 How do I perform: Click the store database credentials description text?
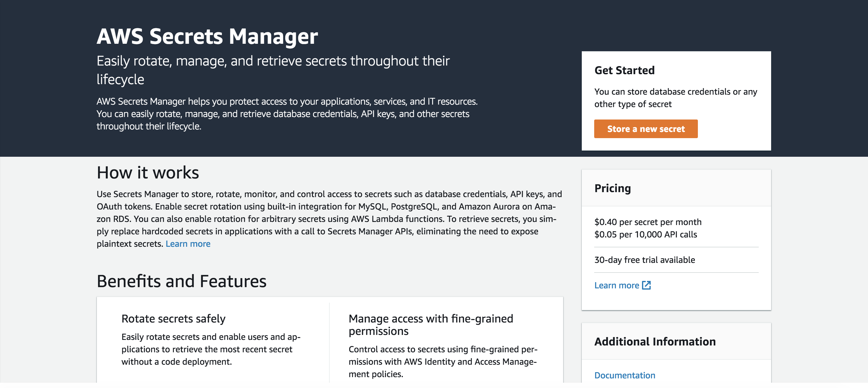point(675,98)
